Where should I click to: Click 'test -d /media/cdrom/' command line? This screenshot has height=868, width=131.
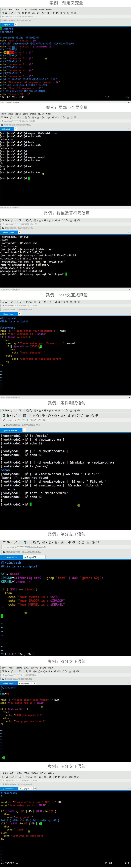(x=34, y=493)
